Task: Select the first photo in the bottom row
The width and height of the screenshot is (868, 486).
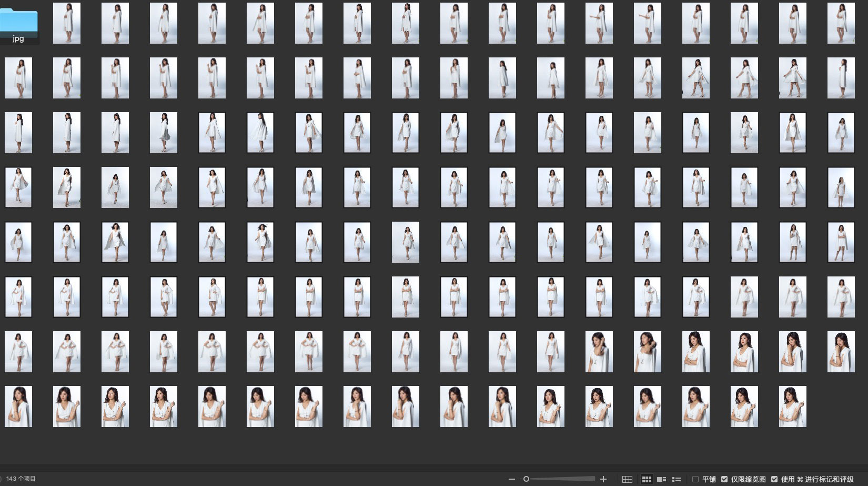Action: click(x=18, y=406)
